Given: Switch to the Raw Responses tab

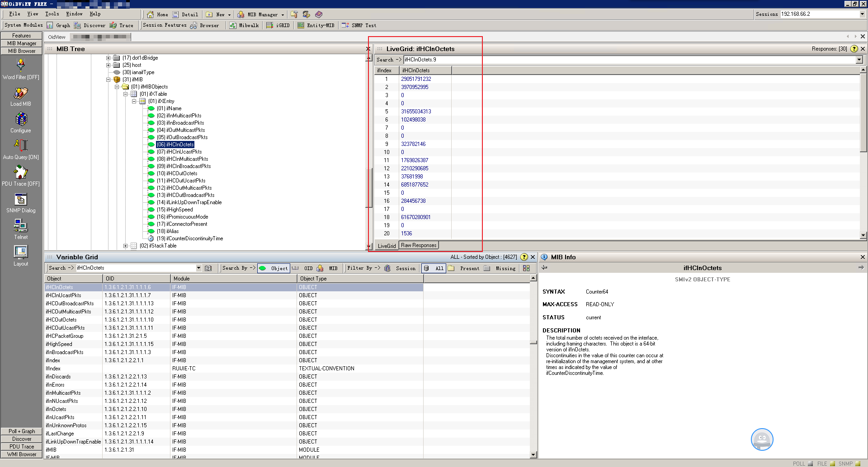Looking at the screenshot, I should [419, 245].
